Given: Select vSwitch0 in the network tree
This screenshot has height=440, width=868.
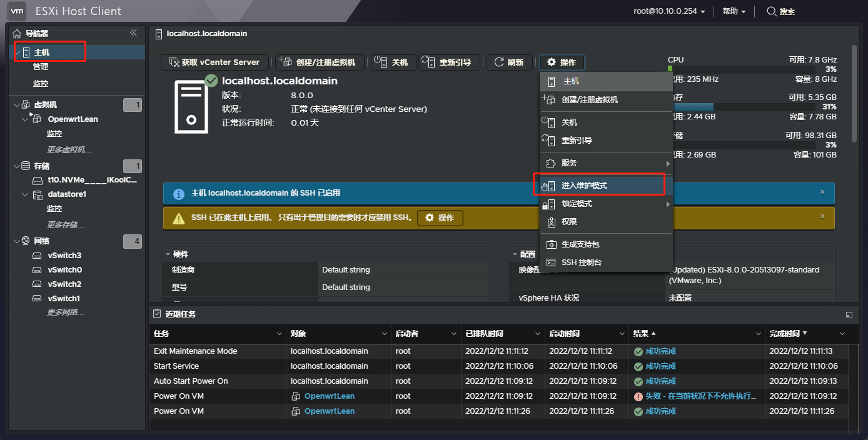Looking at the screenshot, I should point(64,270).
